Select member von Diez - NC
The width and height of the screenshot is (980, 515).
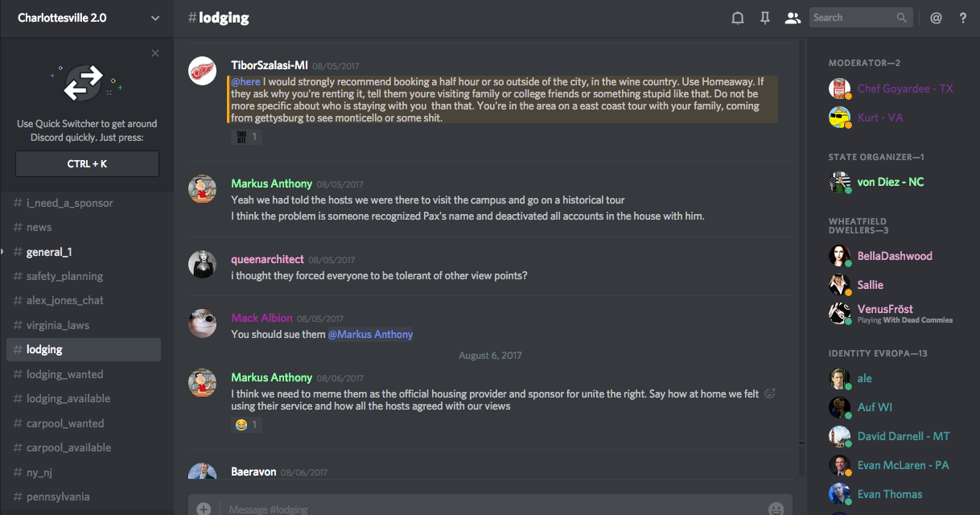coord(890,182)
